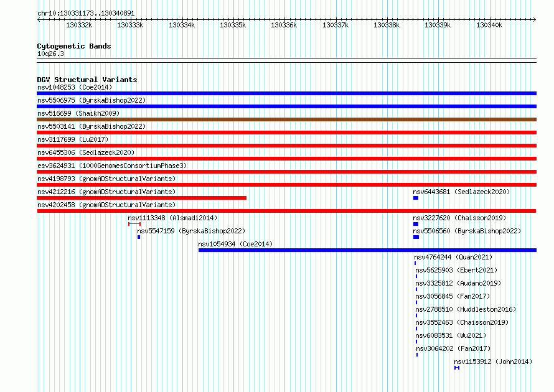Select the red bar under nsv4198793
Image resolution: width=554 pixels, height=392 pixels.
click(286, 185)
